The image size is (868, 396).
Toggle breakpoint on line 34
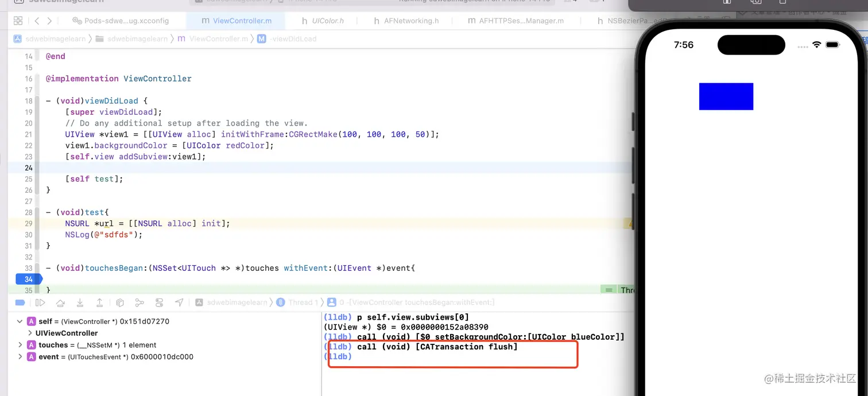pyautogui.click(x=29, y=279)
